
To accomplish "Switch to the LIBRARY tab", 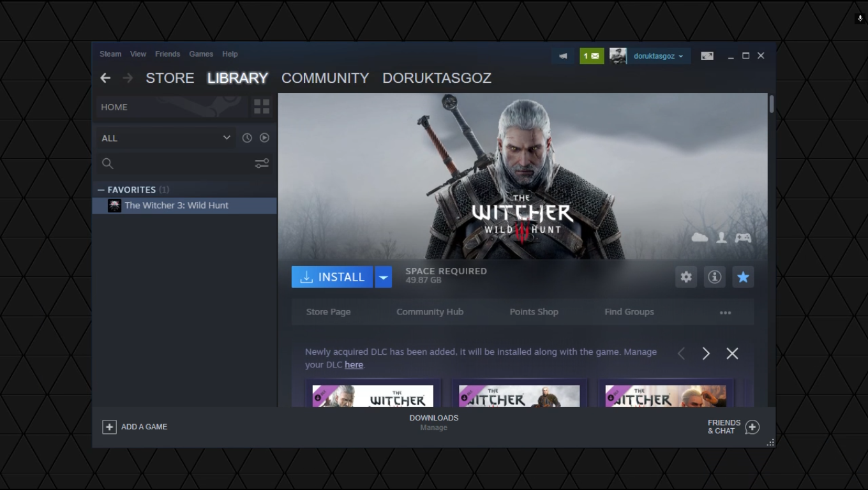I will (x=237, y=78).
